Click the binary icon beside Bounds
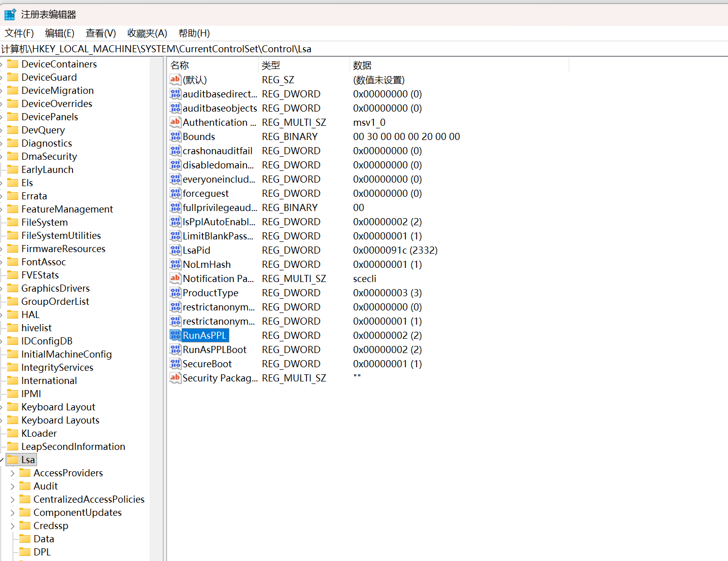Viewport: 728px width, 561px height. click(175, 136)
